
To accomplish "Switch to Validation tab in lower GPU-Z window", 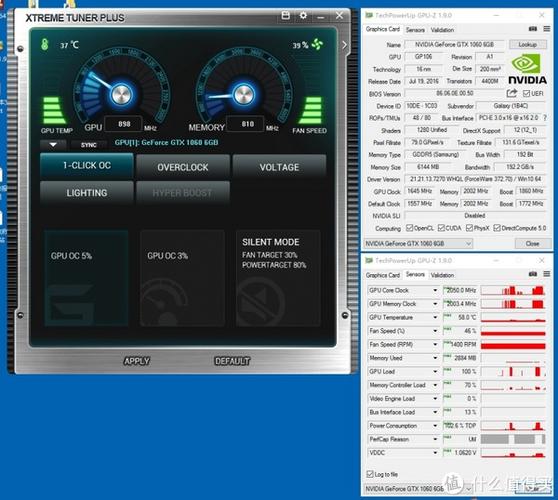I will point(442,275).
